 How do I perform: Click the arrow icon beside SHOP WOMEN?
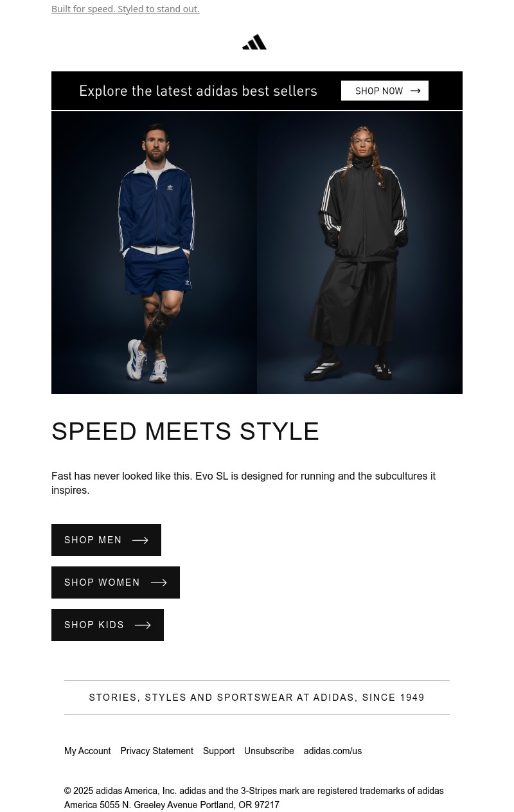[x=159, y=582]
